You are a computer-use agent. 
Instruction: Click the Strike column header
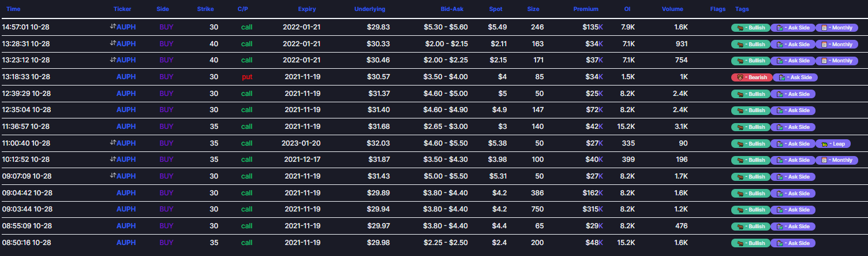[x=205, y=9]
